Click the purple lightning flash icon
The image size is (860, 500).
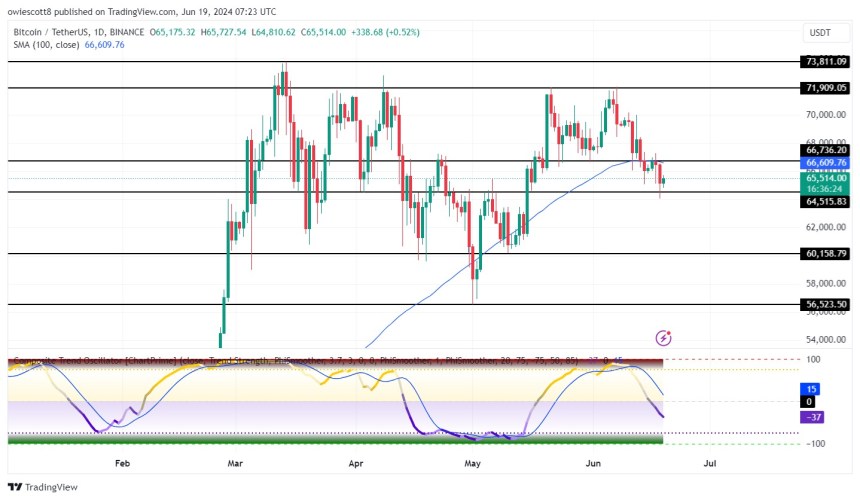coord(664,338)
